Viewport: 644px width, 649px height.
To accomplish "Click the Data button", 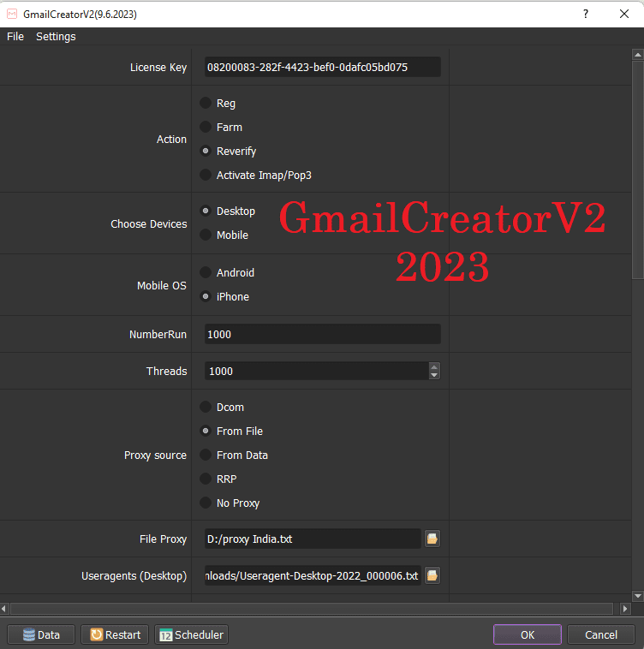I will (41, 634).
